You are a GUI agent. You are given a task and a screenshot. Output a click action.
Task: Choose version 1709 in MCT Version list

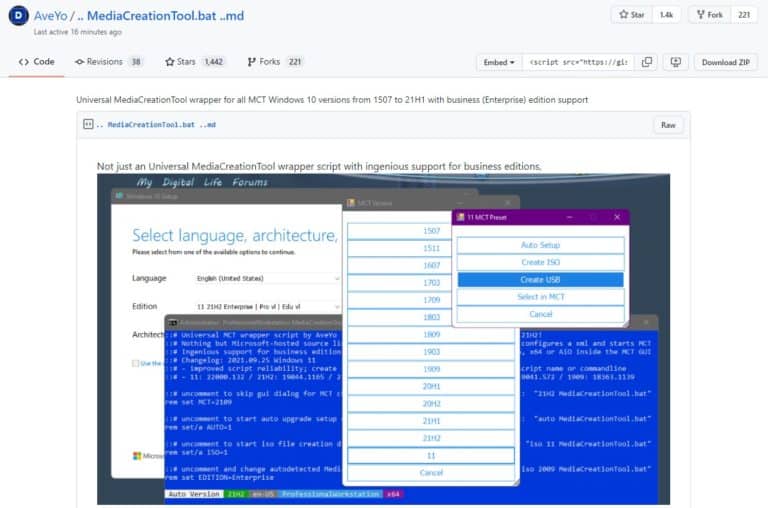pyautogui.click(x=431, y=300)
